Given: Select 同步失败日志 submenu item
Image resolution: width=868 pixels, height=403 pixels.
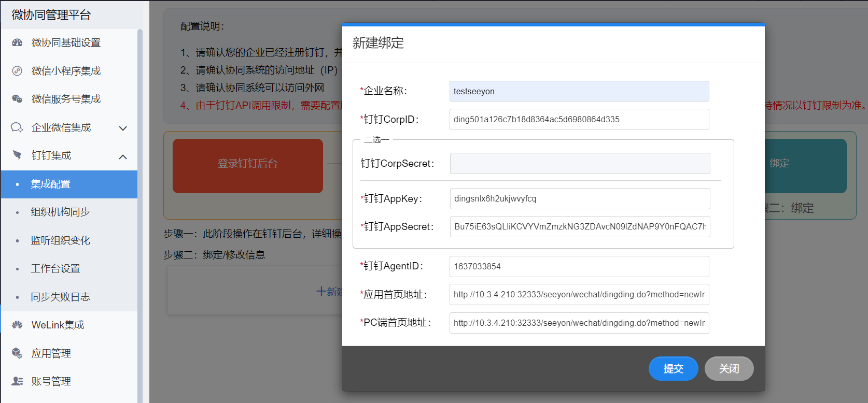Looking at the screenshot, I should click(69, 297).
